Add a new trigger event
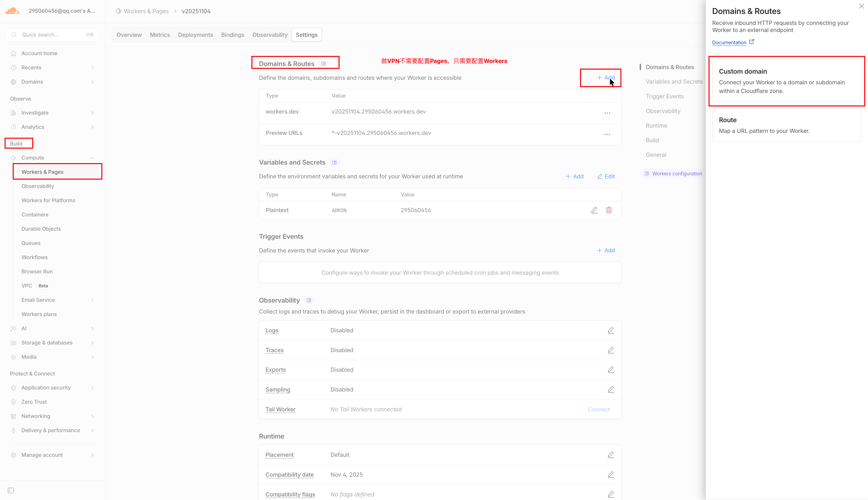 point(606,250)
